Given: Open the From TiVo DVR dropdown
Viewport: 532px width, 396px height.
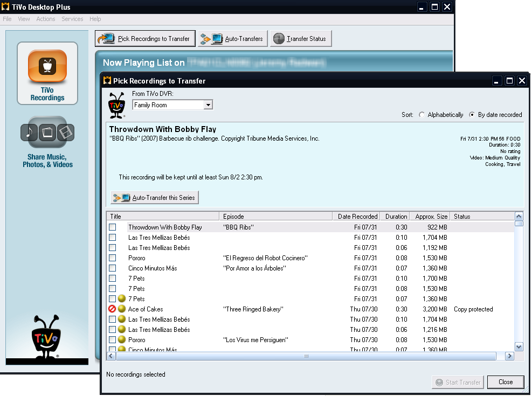Looking at the screenshot, I should point(208,105).
